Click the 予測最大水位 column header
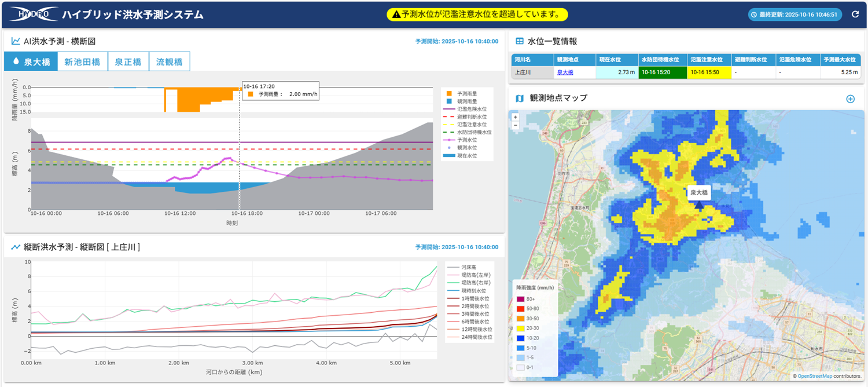This screenshot has width=868, height=387. tap(840, 59)
